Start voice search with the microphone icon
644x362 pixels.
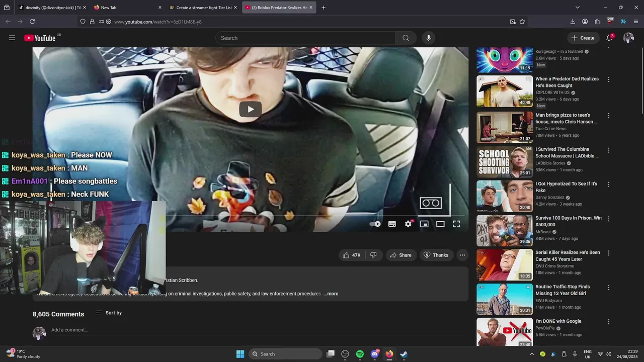429,38
